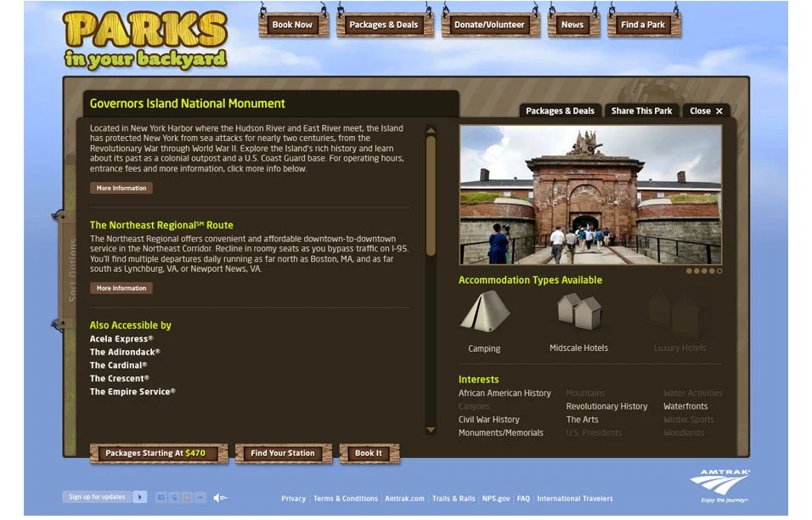The height and width of the screenshot is (520, 812).
Task: Select The Arts interest
Action: pos(582,420)
